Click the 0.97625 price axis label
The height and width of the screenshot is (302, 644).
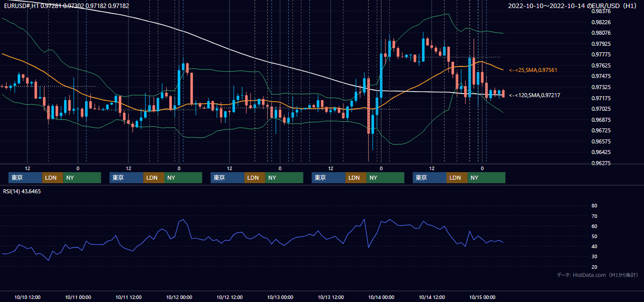601,65
